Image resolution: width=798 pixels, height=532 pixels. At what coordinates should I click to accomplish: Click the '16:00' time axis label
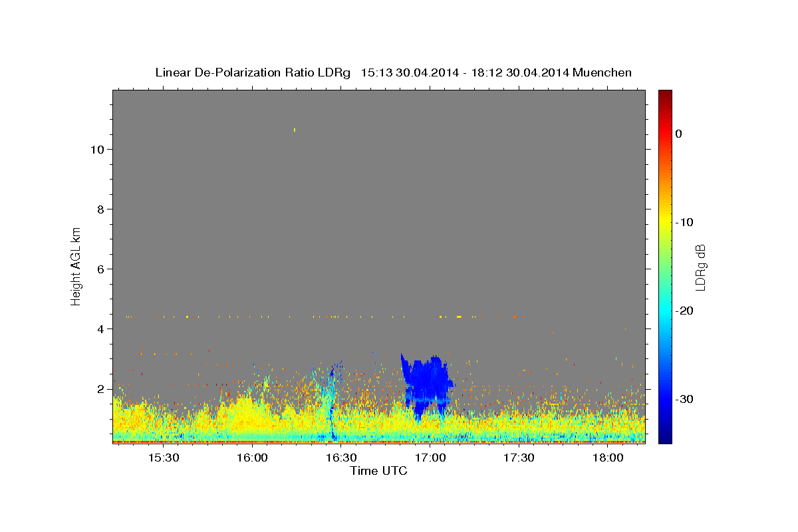click(x=252, y=458)
